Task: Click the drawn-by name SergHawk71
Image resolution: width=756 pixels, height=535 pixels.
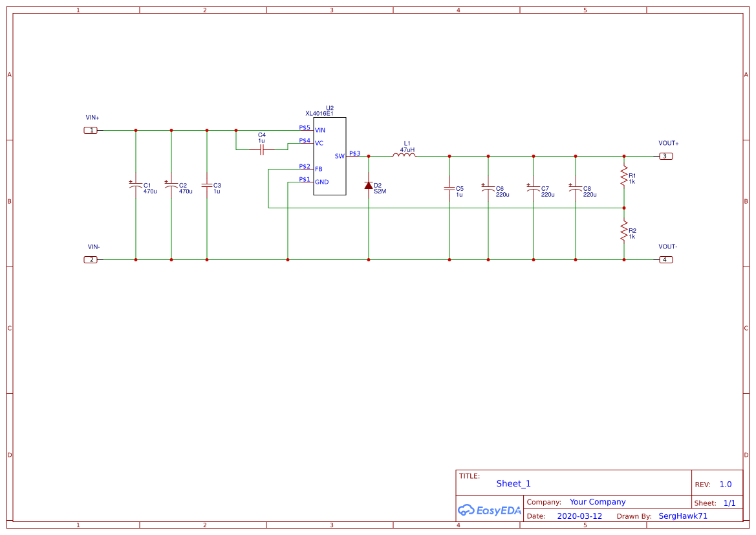Action: (683, 516)
